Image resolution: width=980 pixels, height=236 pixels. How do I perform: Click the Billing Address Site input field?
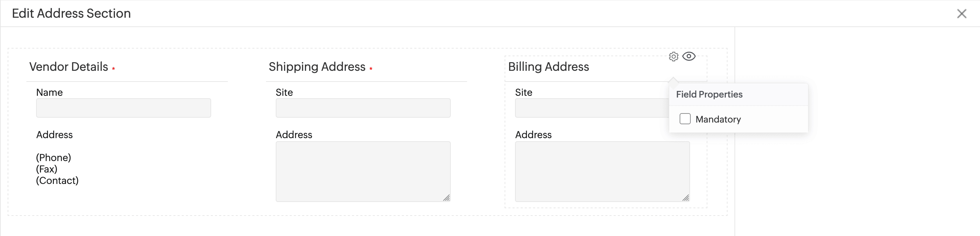tap(591, 108)
